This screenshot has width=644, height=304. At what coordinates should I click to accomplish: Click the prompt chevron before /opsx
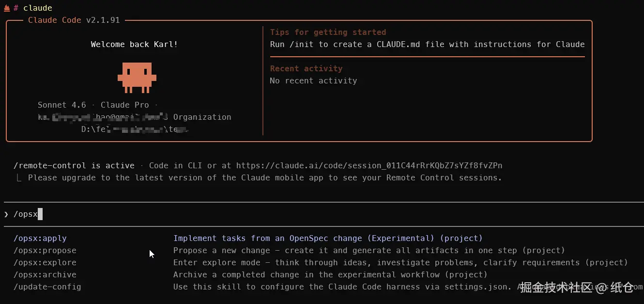[6, 214]
